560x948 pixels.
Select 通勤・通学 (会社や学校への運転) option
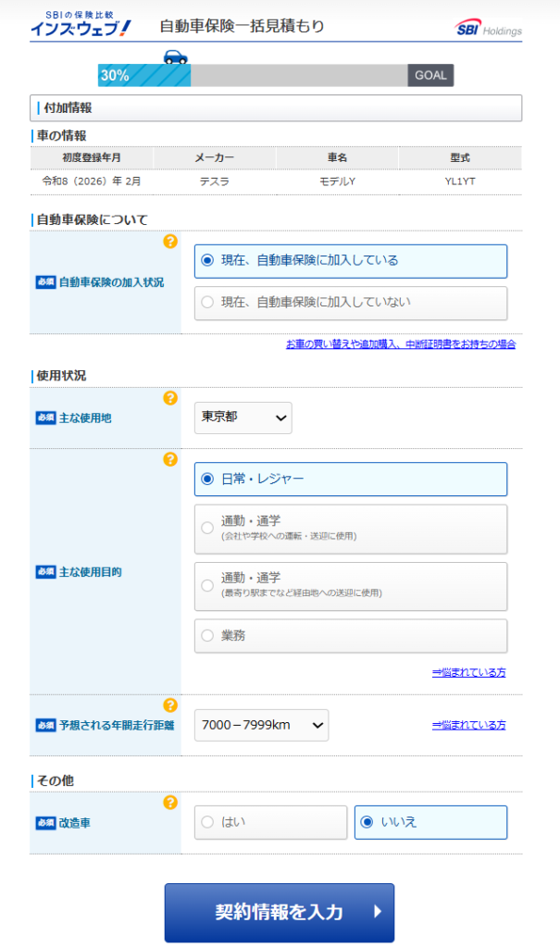pos(351,529)
